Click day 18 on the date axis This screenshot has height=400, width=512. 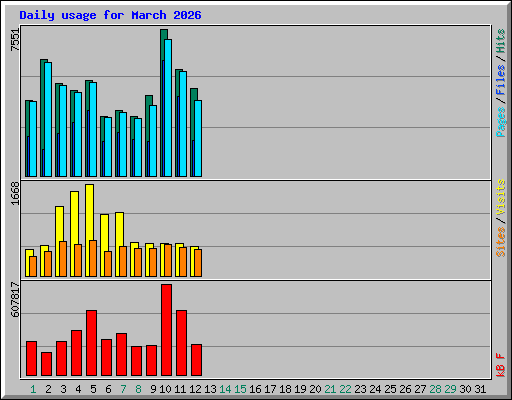point(285,389)
